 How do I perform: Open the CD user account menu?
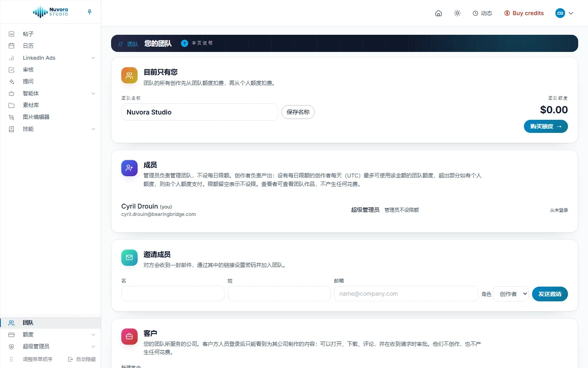[x=564, y=13]
